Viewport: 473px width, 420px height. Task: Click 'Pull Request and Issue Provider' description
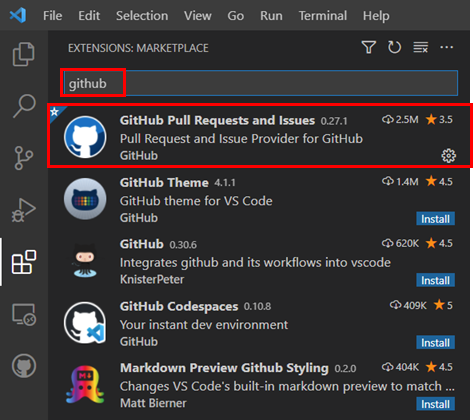(x=241, y=139)
